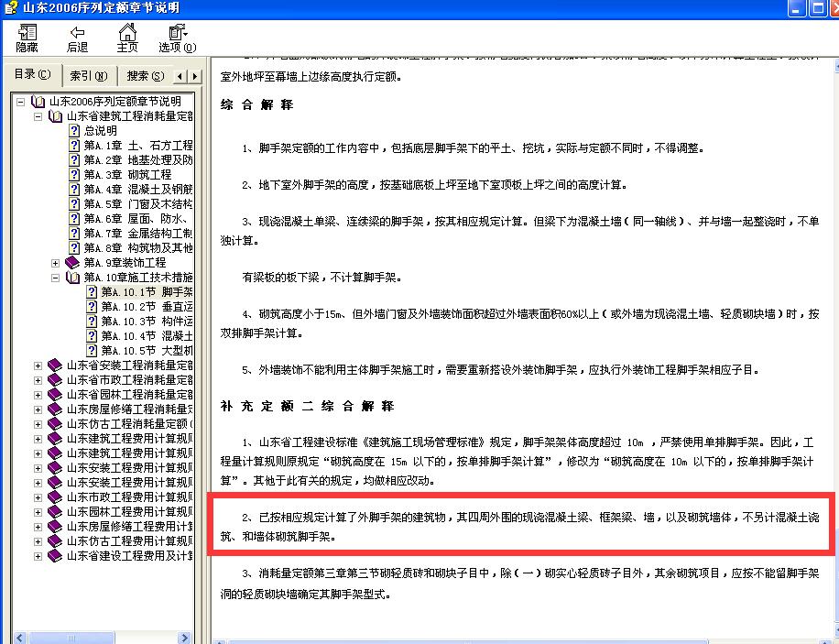This screenshot has height=644, width=839.
Task: Open the 总说明 topic
Action: click(x=100, y=131)
